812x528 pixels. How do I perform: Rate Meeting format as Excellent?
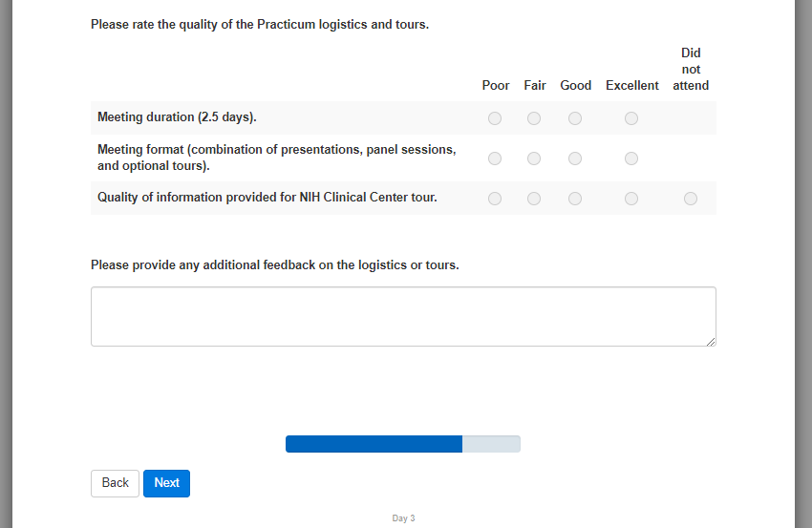point(631,158)
